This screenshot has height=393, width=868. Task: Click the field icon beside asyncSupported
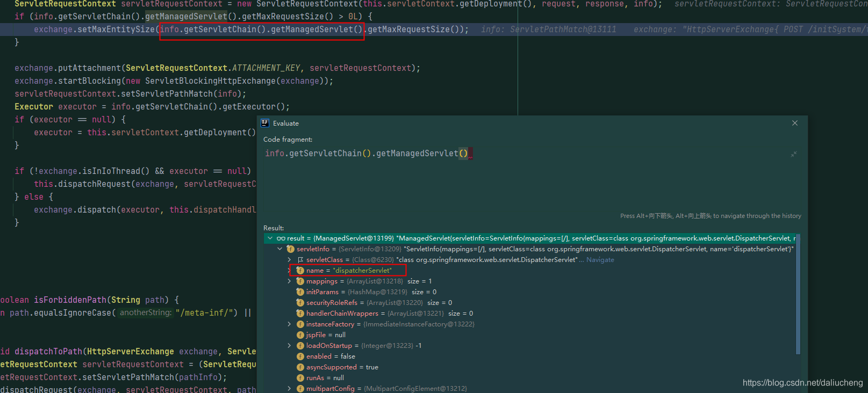[x=300, y=367]
